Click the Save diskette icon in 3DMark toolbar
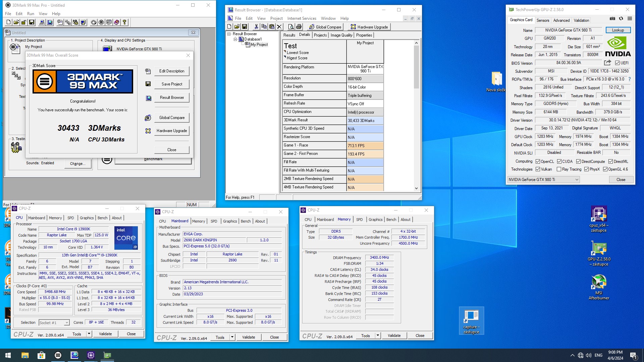Viewport: 644px width, 362px height. tap(32, 22)
